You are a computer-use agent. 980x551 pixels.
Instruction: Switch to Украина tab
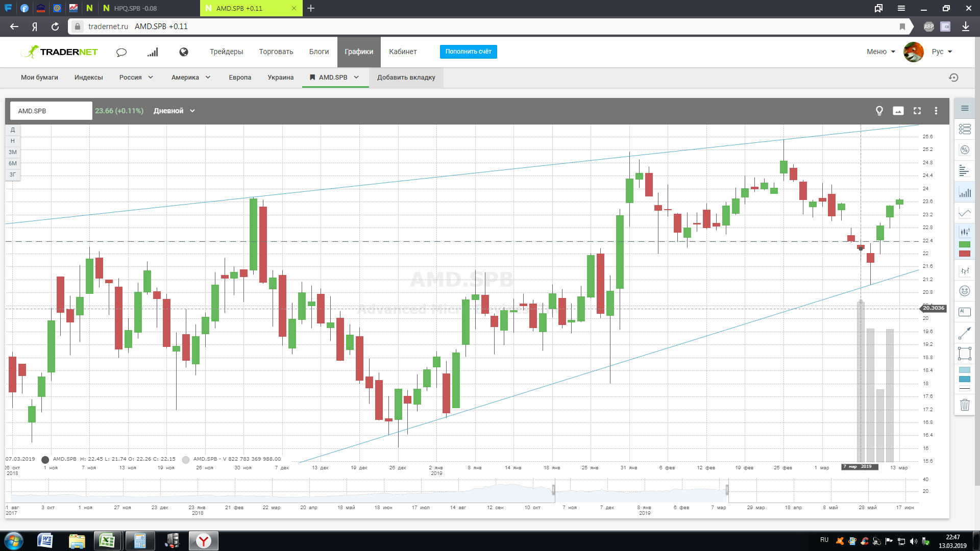[281, 78]
